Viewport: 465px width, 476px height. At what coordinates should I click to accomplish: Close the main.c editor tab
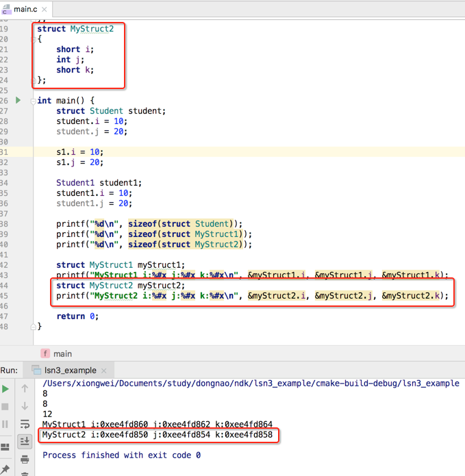coord(45,10)
